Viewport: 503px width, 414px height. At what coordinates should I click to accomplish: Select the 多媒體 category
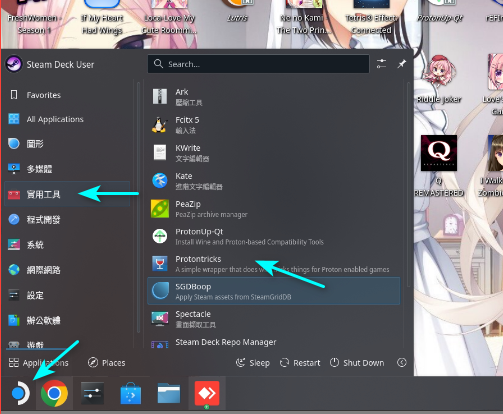tap(67, 169)
